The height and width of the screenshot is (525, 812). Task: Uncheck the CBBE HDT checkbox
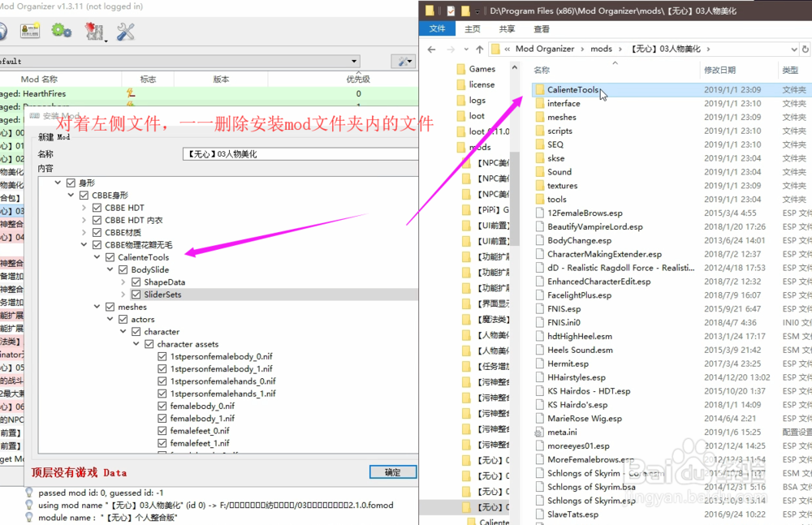(x=97, y=208)
